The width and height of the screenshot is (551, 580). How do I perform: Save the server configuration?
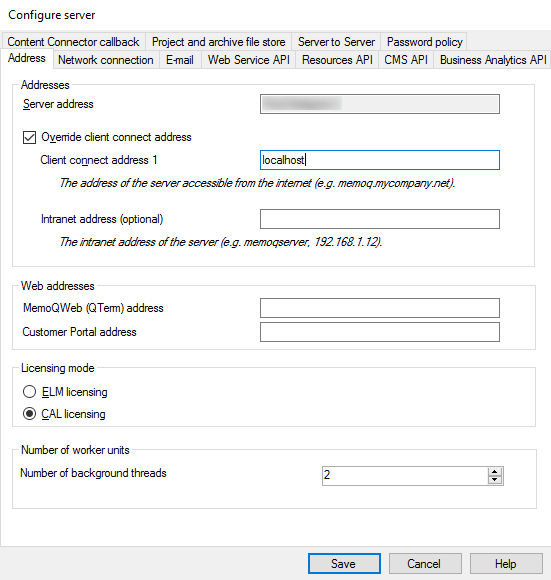click(344, 563)
